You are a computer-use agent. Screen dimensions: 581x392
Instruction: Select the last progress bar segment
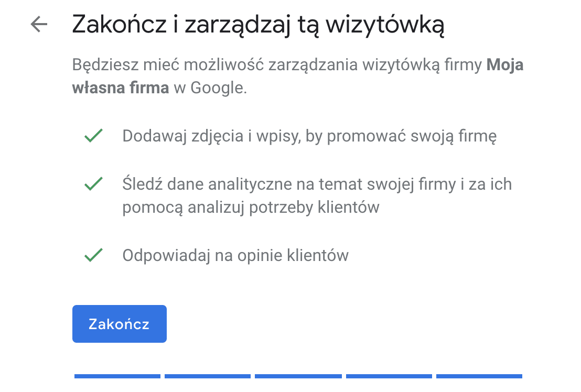pyautogui.click(x=479, y=377)
